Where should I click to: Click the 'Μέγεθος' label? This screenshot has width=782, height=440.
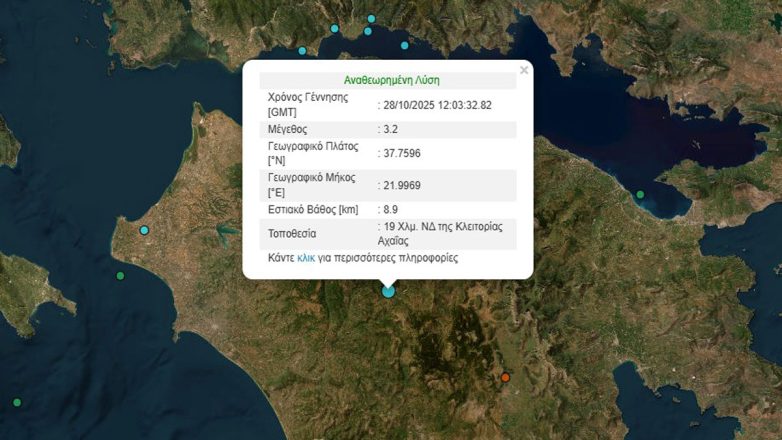pos(287,129)
